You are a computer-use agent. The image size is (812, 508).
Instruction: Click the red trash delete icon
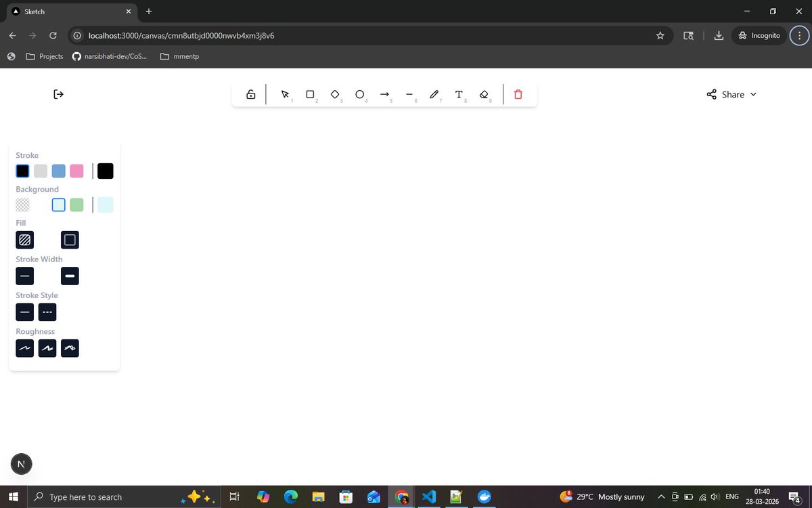(x=518, y=94)
